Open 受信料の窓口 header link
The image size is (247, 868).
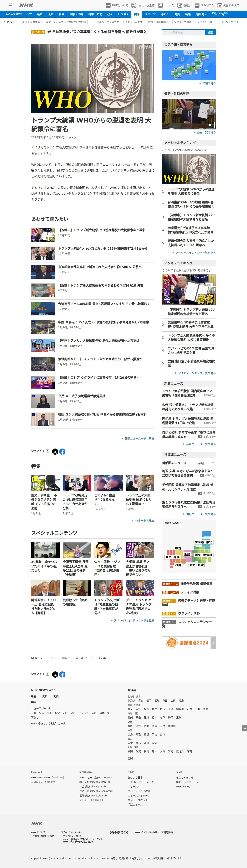pos(228,5)
